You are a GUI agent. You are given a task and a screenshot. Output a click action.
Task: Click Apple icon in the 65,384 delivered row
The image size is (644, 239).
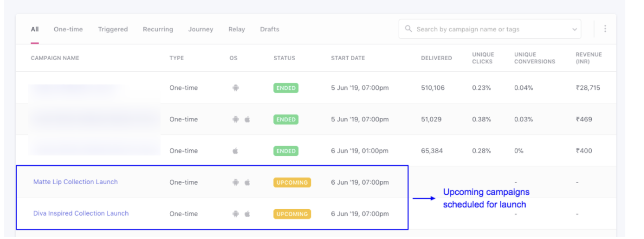tap(235, 151)
